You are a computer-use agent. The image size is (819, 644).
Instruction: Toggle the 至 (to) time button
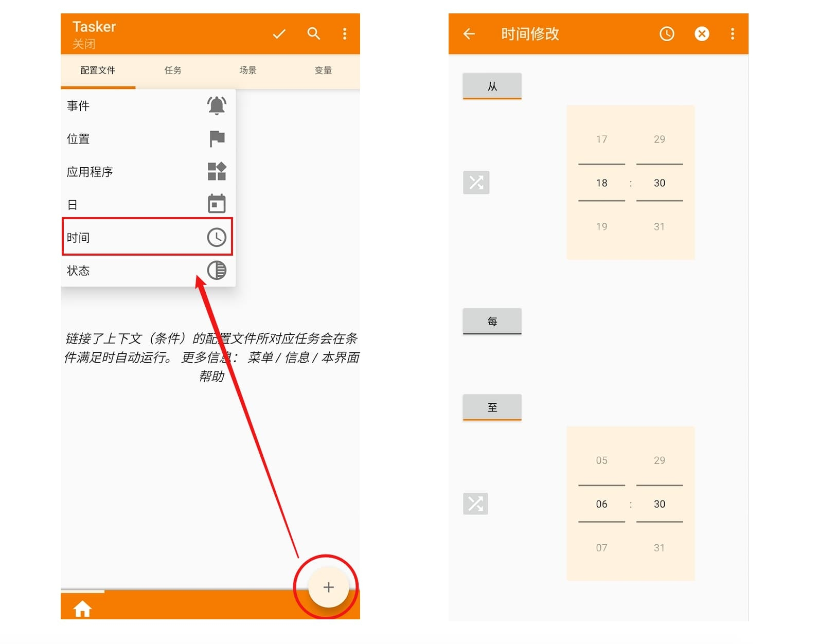tap(492, 407)
